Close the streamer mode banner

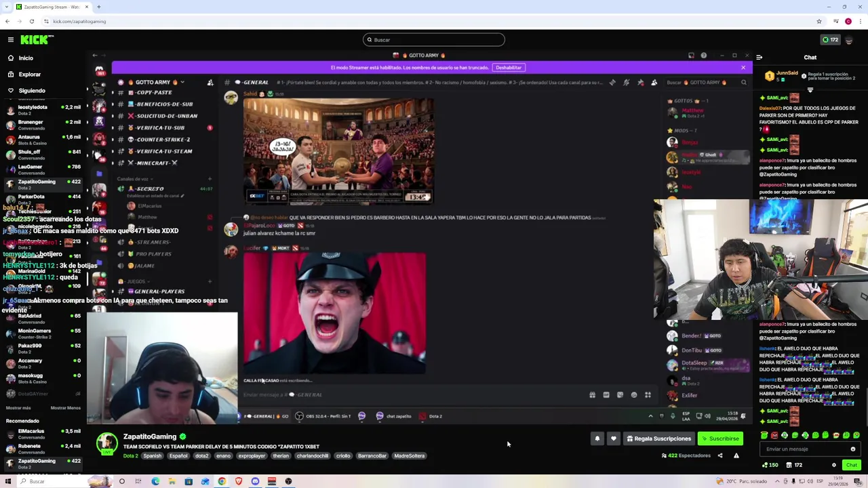point(743,68)
